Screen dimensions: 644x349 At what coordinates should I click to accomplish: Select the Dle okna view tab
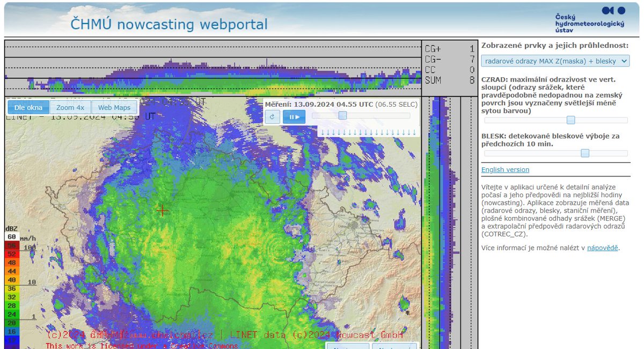coord(28,107)
